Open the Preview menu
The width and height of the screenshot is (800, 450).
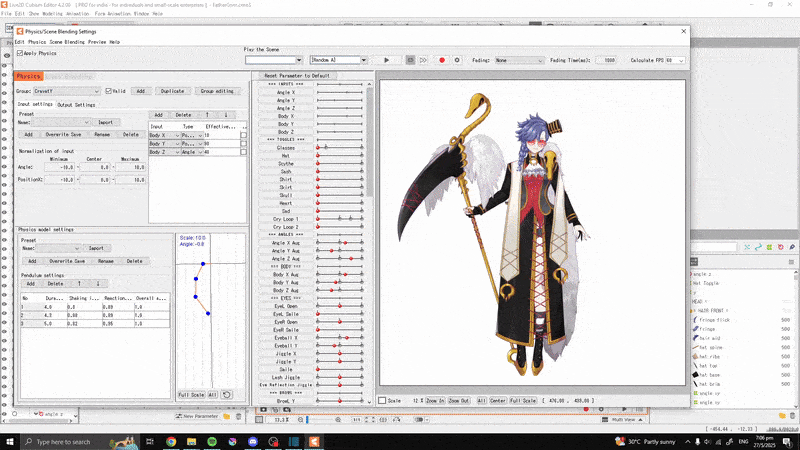tap(97, 42)
